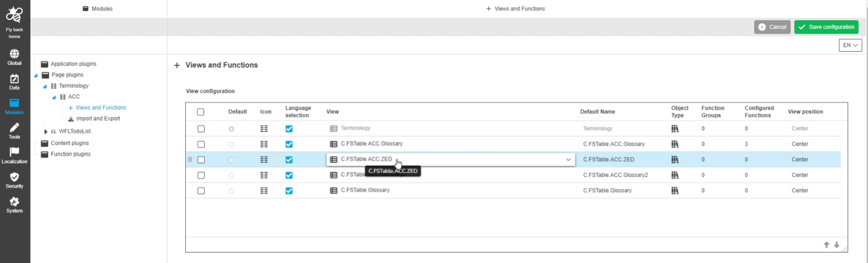Set C.FSTable.Glossary as default view
The image size is (868, 263).
click(231, 191)
